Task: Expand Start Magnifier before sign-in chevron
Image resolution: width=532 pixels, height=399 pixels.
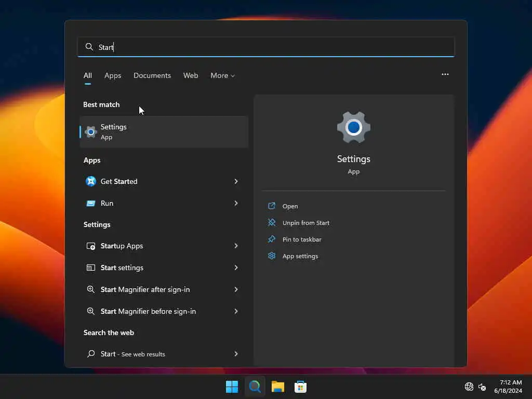Action: 236,311
